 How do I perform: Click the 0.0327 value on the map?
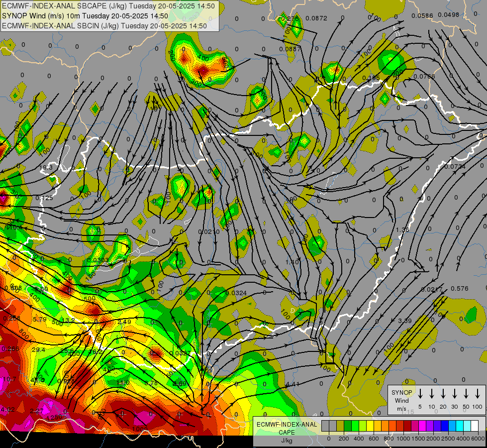coord(180,353)
